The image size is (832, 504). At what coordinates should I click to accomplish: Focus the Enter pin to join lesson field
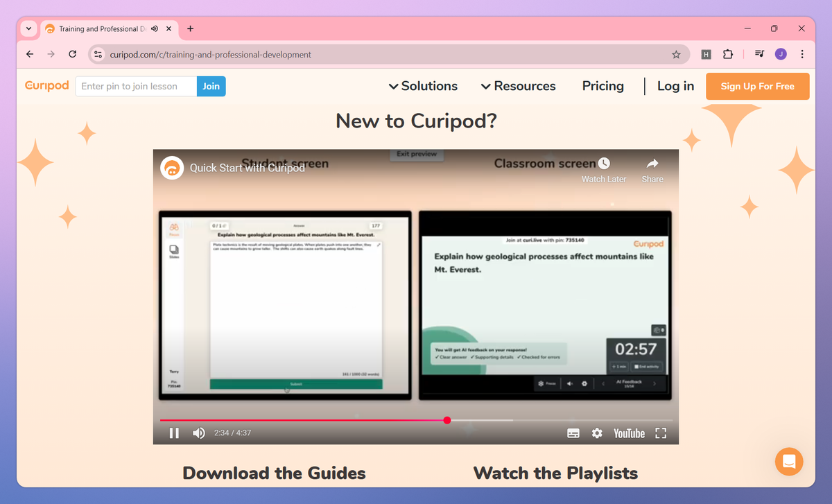136,86
